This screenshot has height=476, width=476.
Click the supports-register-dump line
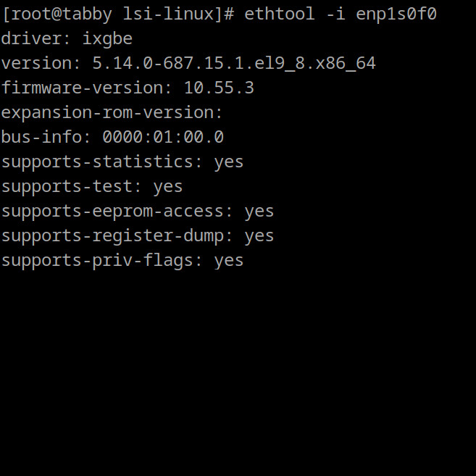pos(138,236)
